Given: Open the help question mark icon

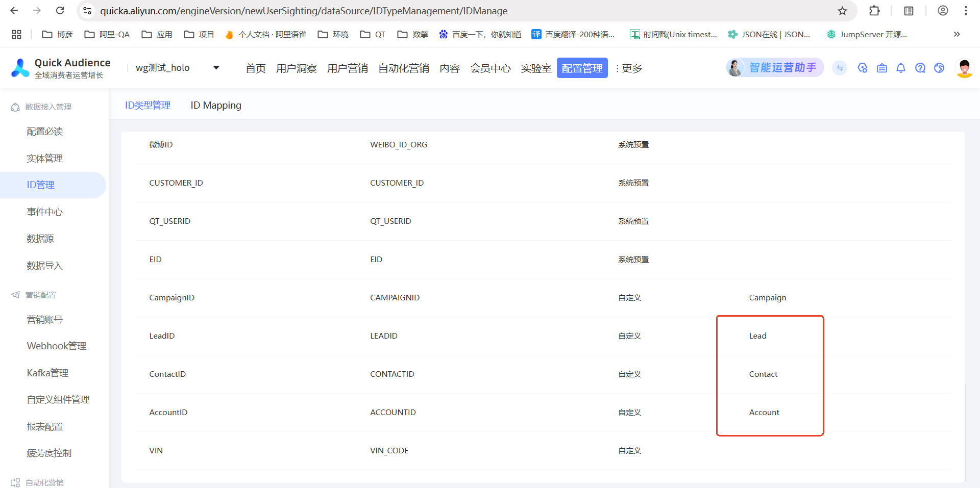Looking at the screenshot, I should [920, 68].
